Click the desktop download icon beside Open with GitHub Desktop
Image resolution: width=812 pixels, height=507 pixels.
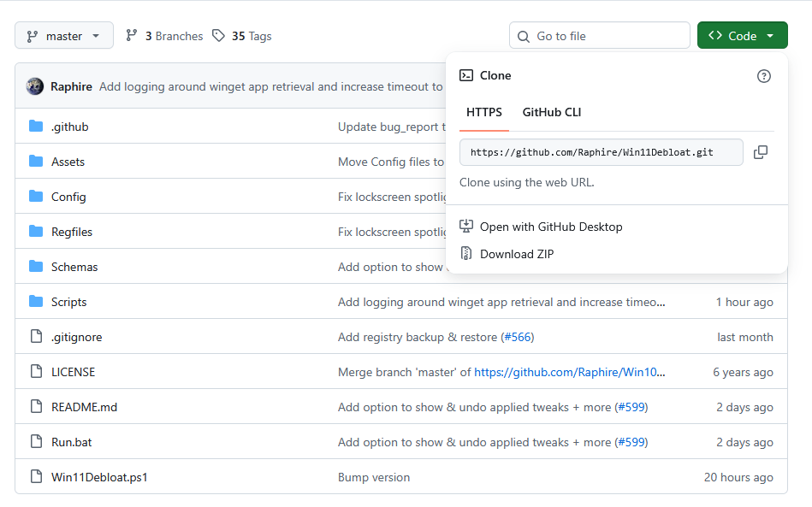(x=466, y=226)
